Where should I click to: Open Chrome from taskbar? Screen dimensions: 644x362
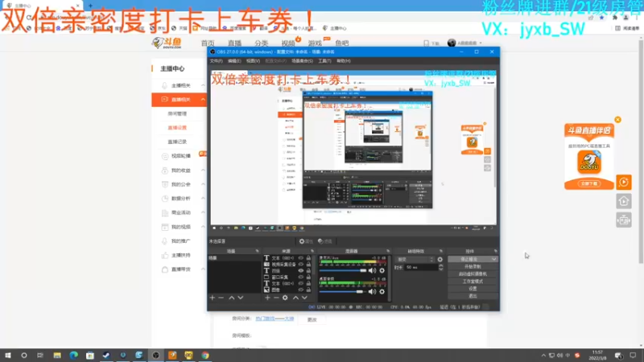point(205,355)
